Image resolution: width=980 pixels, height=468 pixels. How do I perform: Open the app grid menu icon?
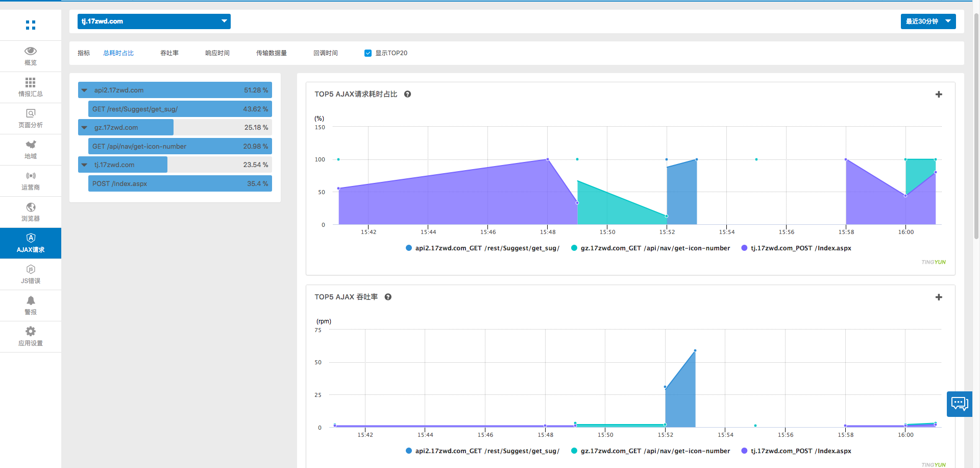point(31,25)
